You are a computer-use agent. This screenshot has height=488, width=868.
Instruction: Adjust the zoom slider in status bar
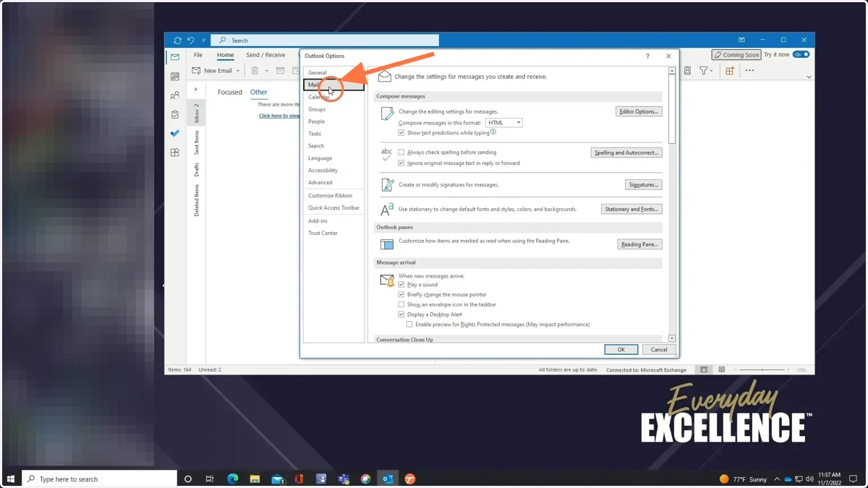(763, 369)
